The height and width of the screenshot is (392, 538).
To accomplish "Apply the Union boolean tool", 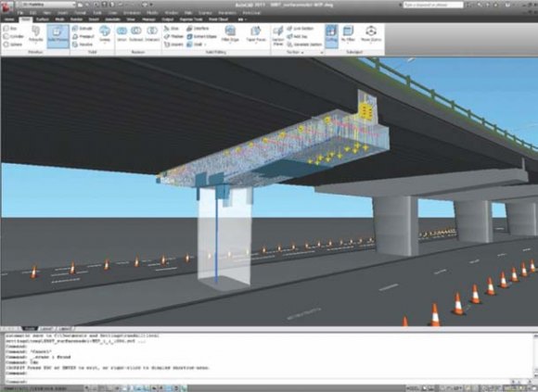I will coord(122,34).
